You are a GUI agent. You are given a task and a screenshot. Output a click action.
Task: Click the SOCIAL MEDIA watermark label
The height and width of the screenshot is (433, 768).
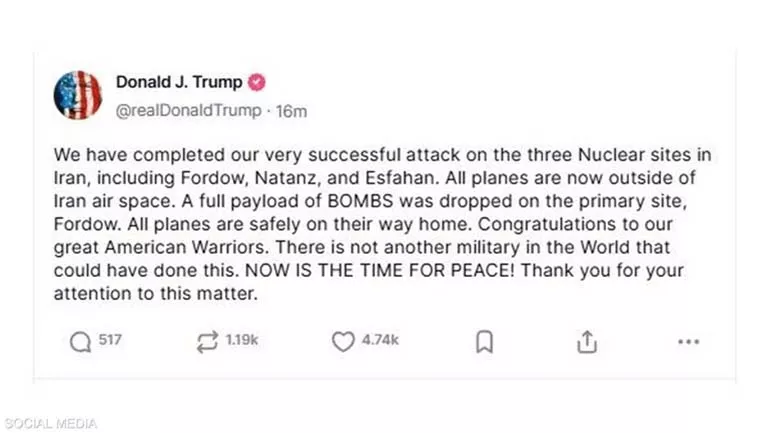pyautogui.click(x=50, y=423)
